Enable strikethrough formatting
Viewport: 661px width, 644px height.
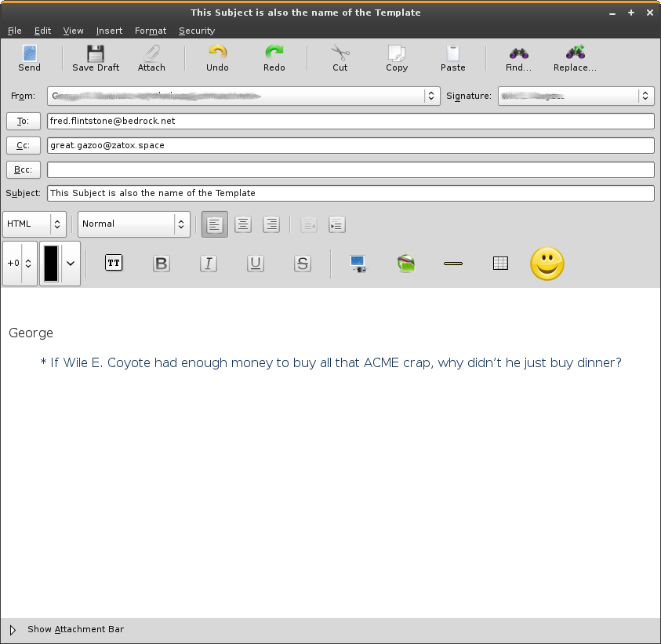pos(303,264)
